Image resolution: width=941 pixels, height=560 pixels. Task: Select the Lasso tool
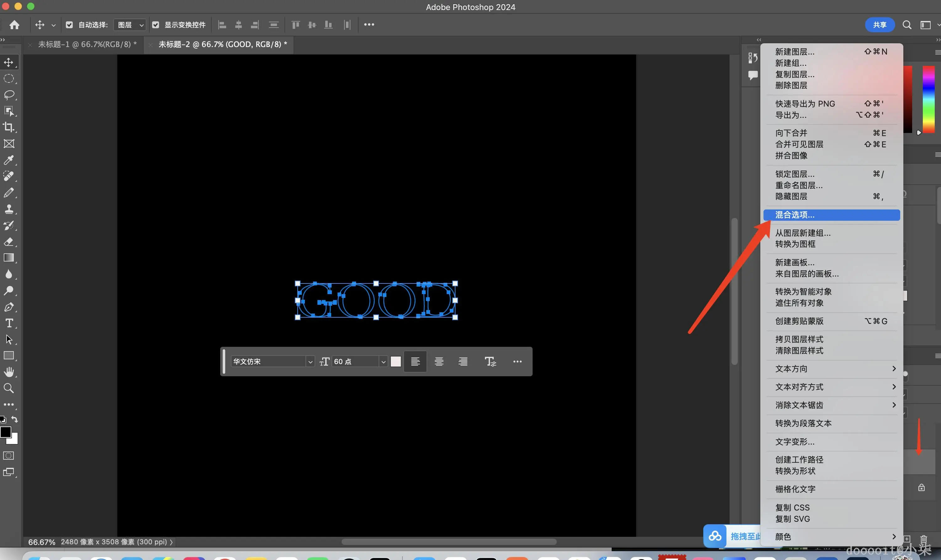[x=9, y=95]
